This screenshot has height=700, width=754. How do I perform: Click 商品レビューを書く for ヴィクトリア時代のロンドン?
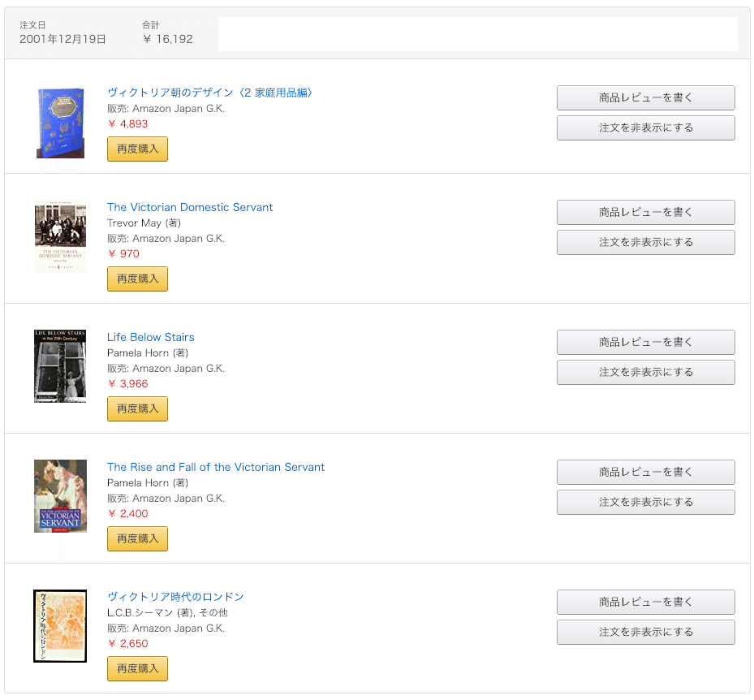tap(646, 602)
